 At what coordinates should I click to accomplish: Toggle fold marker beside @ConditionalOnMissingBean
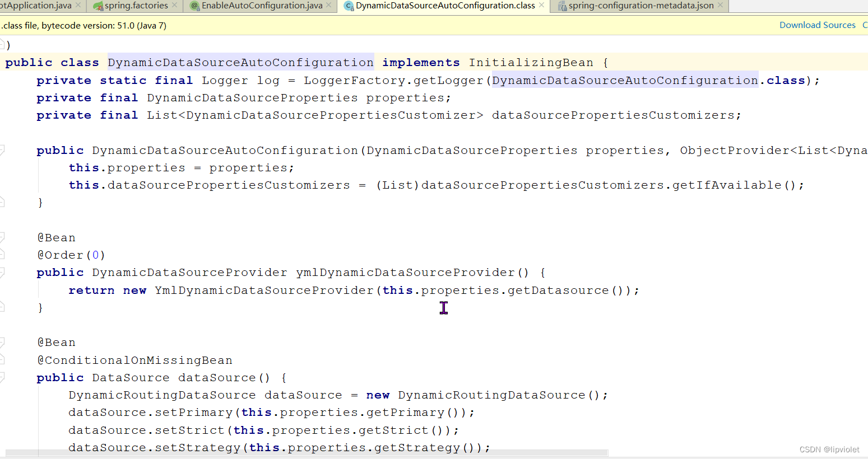tap(2, 359)
